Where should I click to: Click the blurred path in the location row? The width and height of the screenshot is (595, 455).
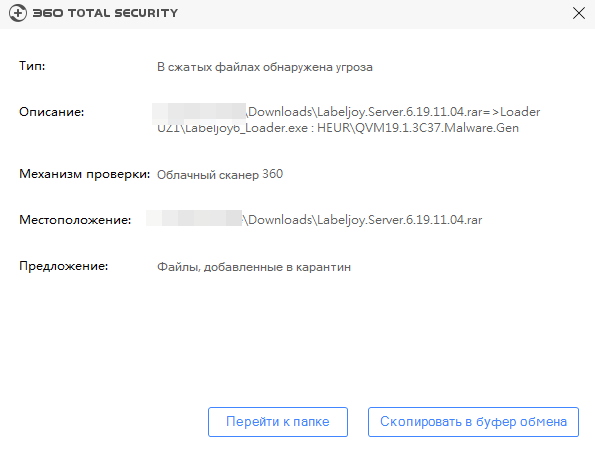(194, 218)
